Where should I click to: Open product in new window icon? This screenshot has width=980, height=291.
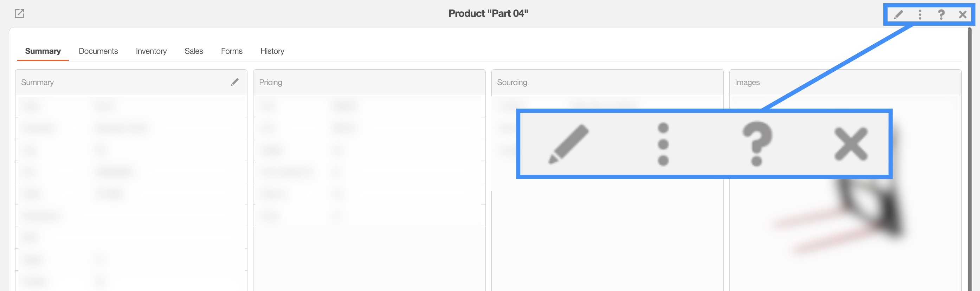(19, 14)
